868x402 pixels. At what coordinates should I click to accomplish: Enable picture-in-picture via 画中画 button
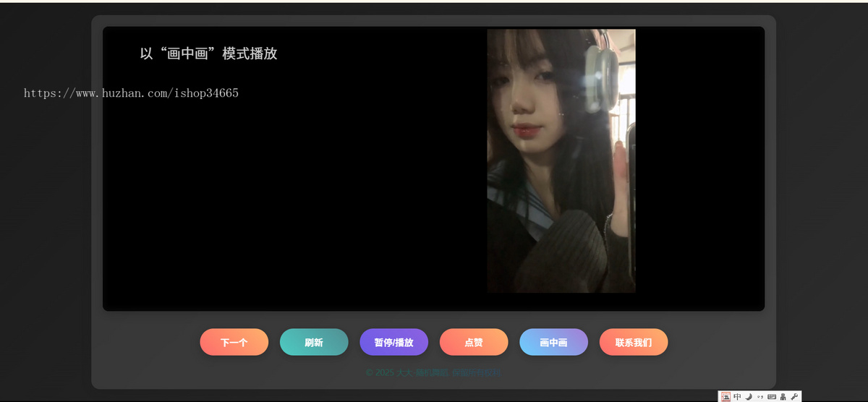click(553, 342)
